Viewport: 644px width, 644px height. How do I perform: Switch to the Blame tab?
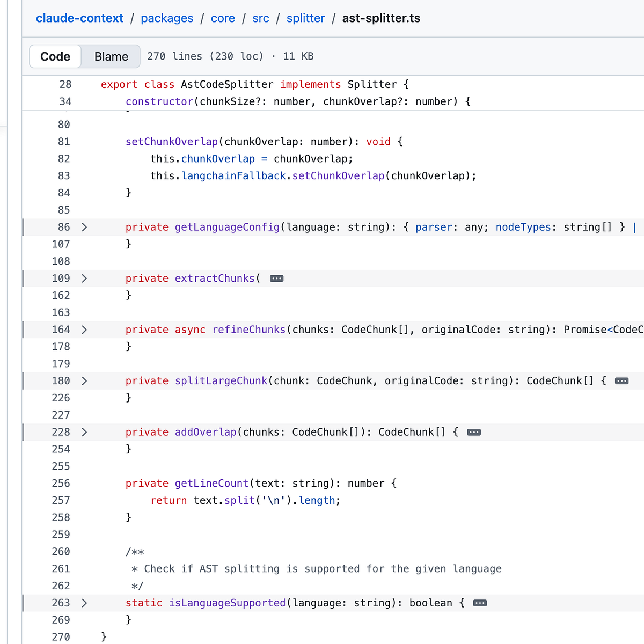pyautogui.click(x=111, y=56)
